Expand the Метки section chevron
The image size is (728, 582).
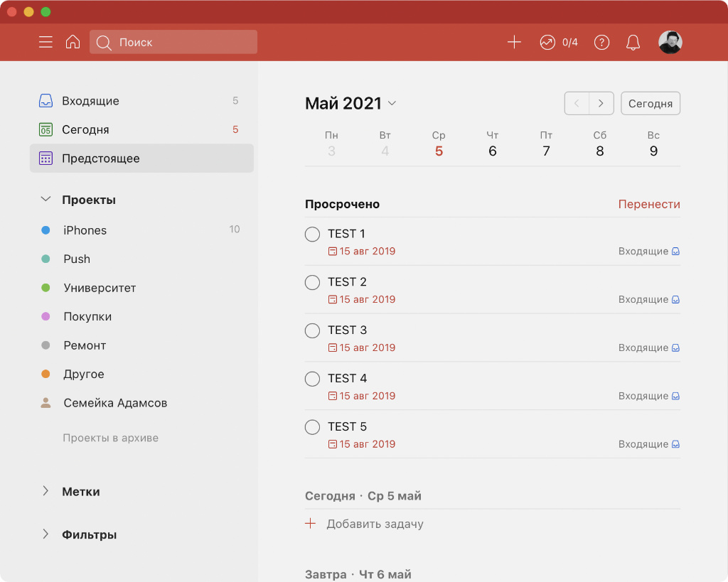click(x=45, y=491)
